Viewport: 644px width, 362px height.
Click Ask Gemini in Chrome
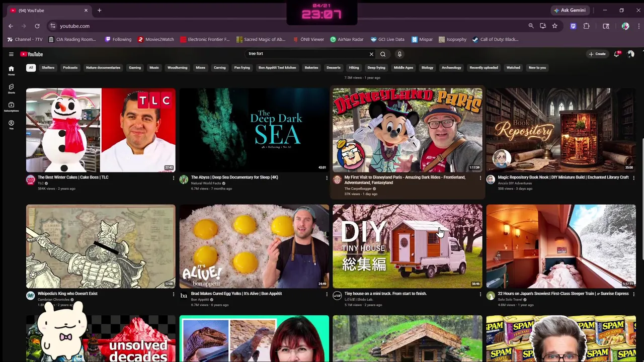(x=570, y=10)
